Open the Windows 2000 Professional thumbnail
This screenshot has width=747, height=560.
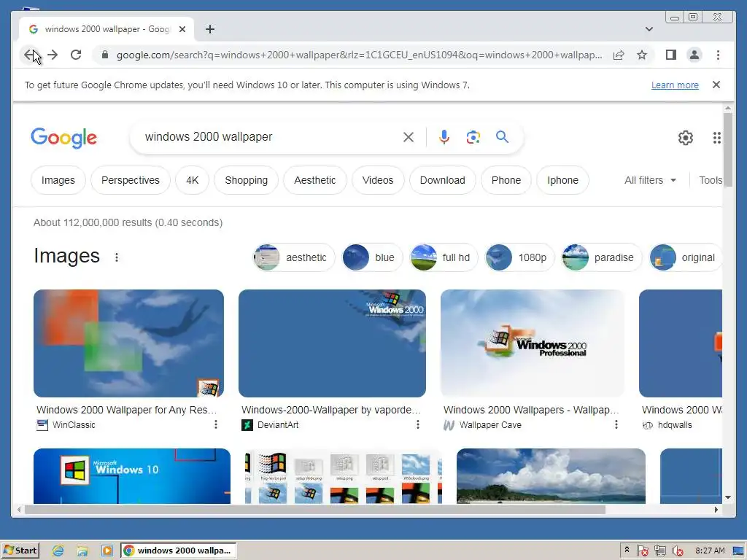(x=532, y=343)
